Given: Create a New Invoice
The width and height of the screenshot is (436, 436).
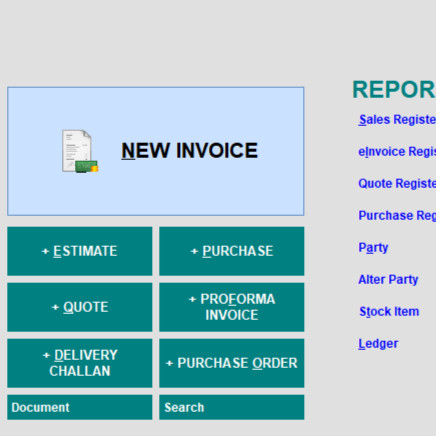Looking at the screenshot, I should point(156,151).
